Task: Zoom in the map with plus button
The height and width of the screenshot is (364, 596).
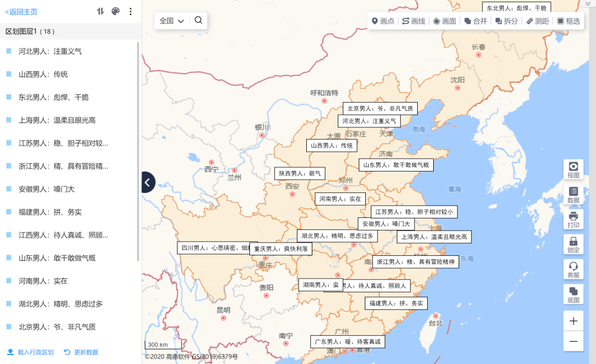Action: click(x=573, y=321)
